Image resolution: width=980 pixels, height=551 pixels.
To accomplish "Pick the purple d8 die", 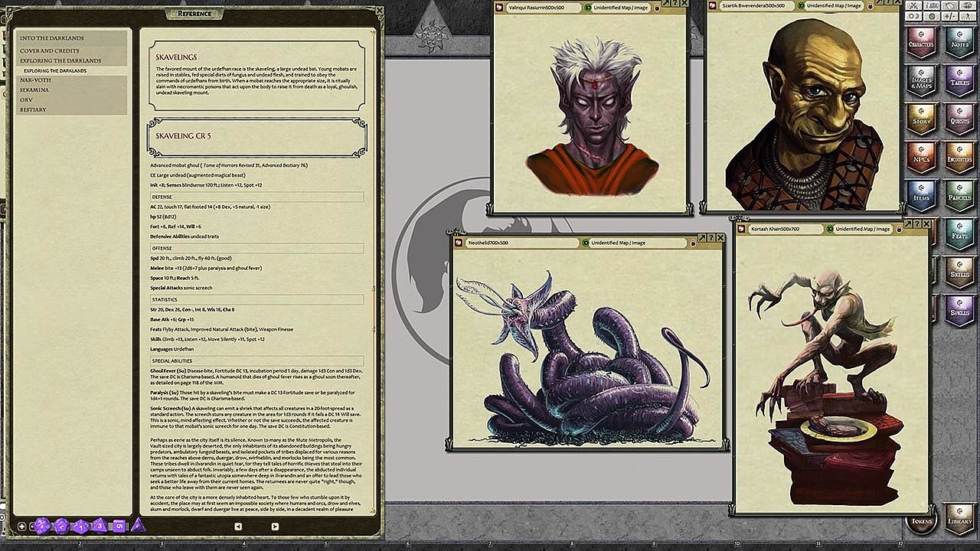I will [x=100, y=526].
